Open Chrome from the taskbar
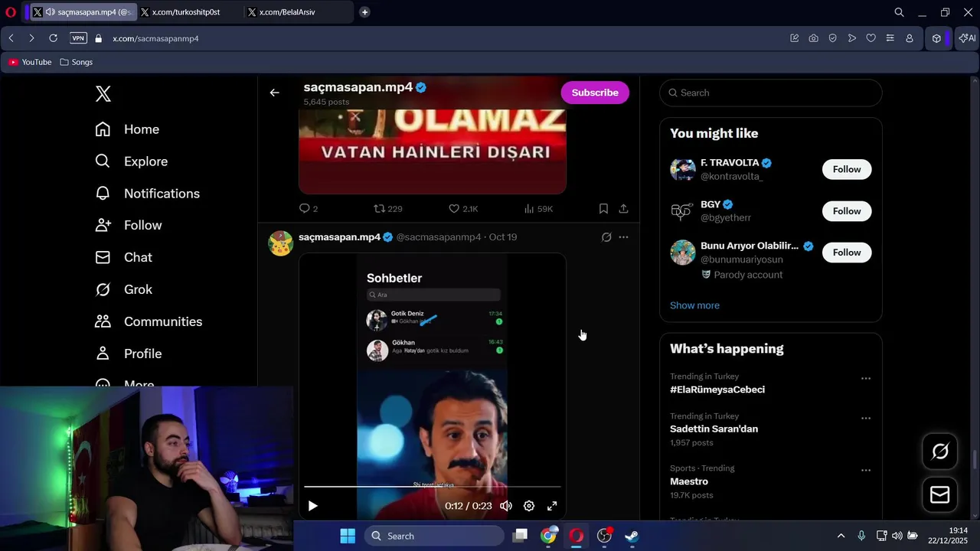980x551 pixels. tap(548, 536)
